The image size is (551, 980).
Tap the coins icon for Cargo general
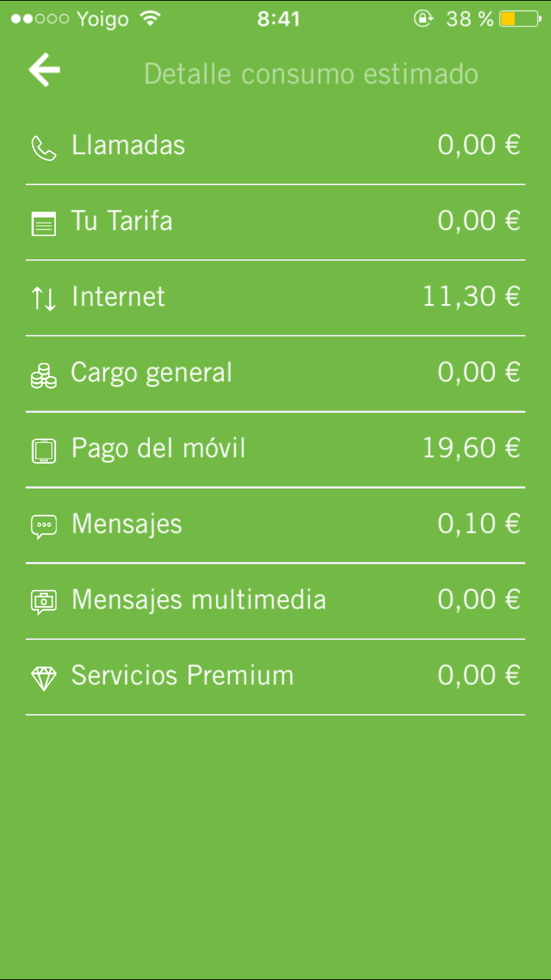tap(43, 375)
